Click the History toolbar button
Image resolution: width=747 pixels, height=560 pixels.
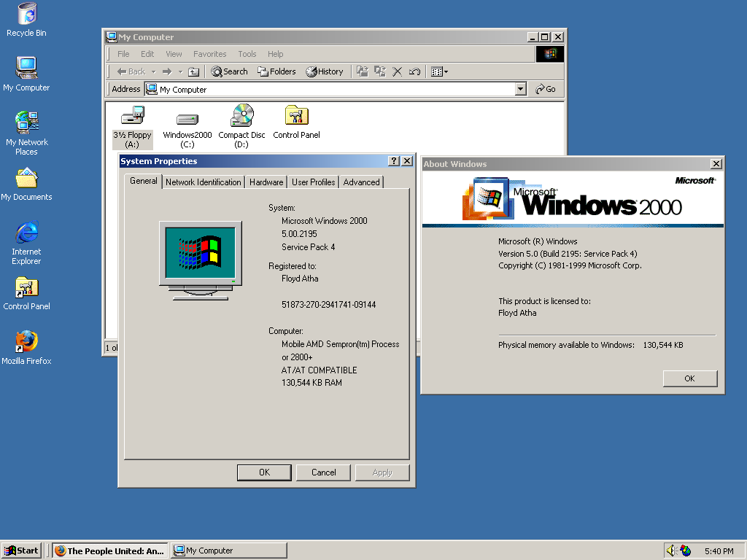(x=324, y=71)
